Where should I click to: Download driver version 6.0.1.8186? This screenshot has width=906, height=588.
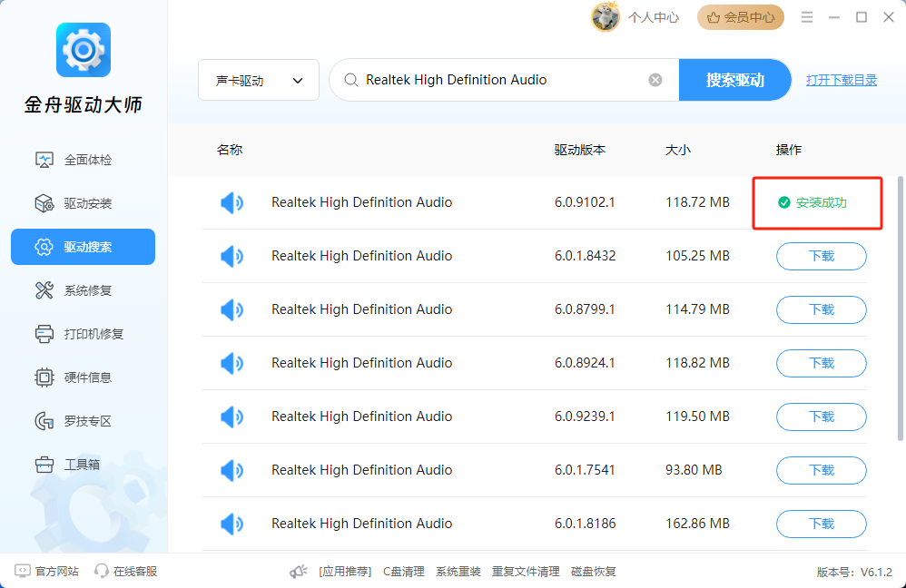click(x=821, y=524)
